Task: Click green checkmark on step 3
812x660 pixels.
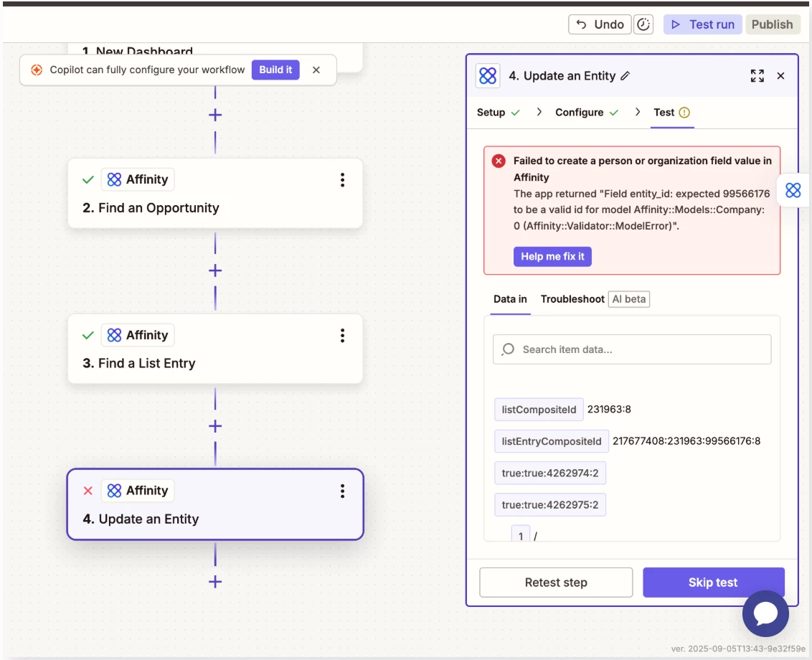Action: tap(88, 335)
